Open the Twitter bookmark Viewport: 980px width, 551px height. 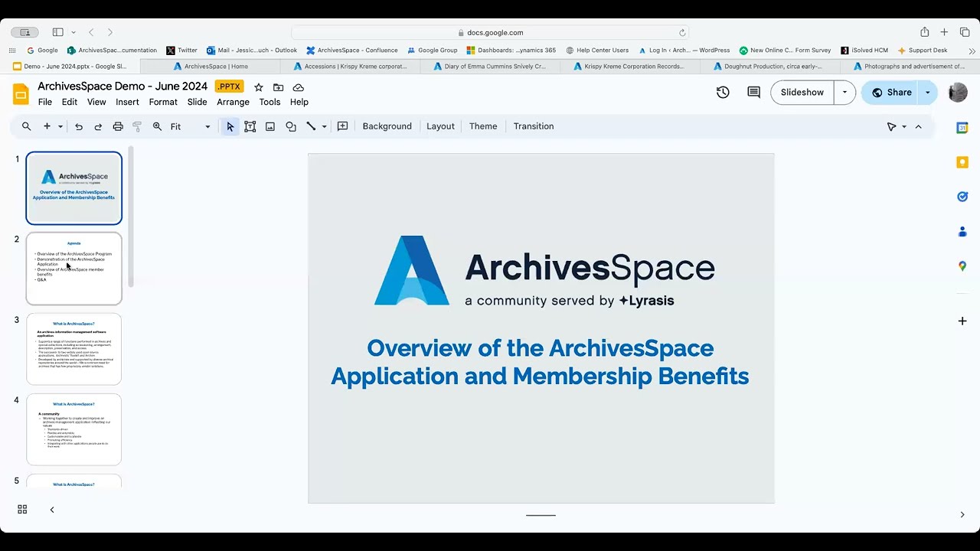(182, 51)
